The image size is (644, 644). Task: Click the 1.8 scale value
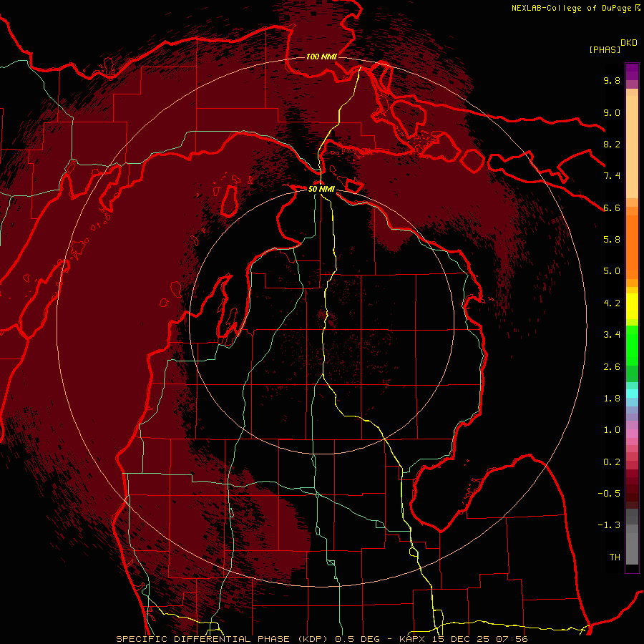pos(612,399)
